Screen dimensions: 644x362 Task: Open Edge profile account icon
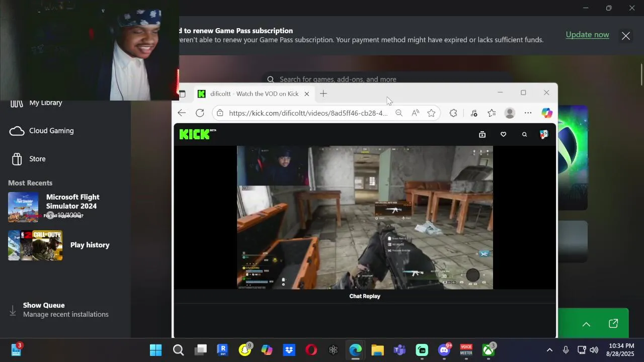click(510, 113)
